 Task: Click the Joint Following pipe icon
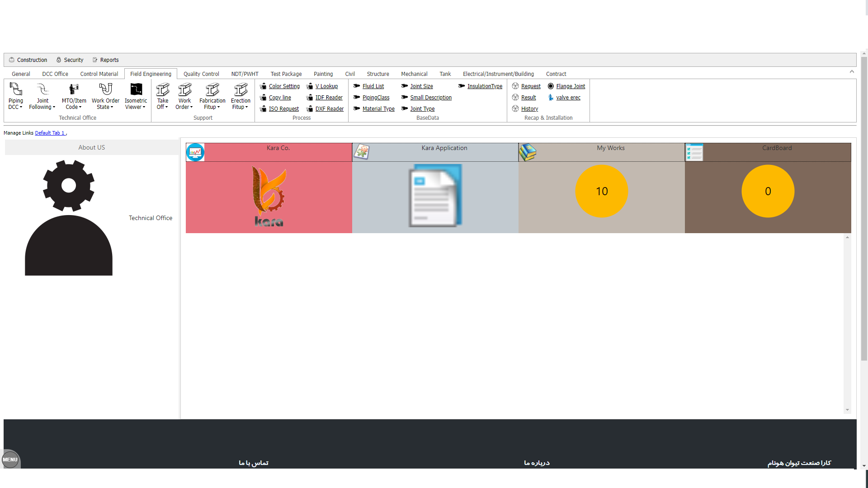point(42,89)
